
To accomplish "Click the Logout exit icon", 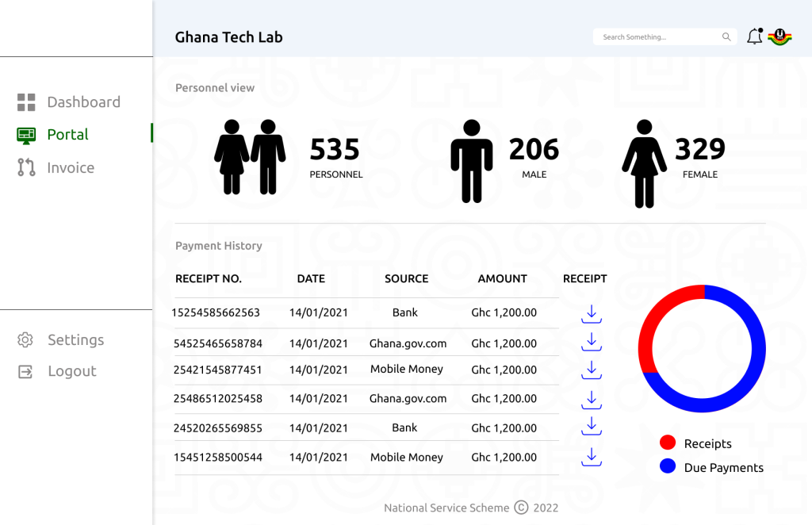I will click(25, 370).
